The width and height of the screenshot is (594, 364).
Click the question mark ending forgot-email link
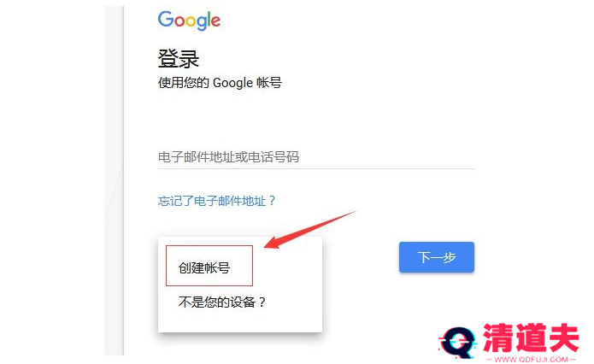point(272,201)
